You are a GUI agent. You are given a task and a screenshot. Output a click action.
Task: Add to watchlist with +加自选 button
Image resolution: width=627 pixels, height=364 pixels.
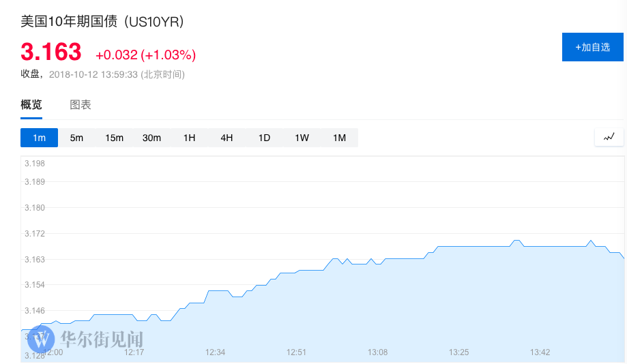pos(592,47)
